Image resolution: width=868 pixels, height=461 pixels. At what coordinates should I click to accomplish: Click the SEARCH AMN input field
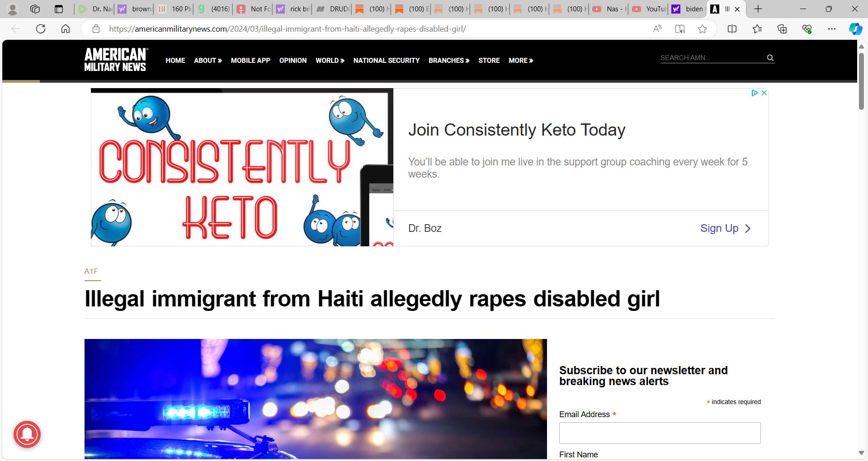712,58
